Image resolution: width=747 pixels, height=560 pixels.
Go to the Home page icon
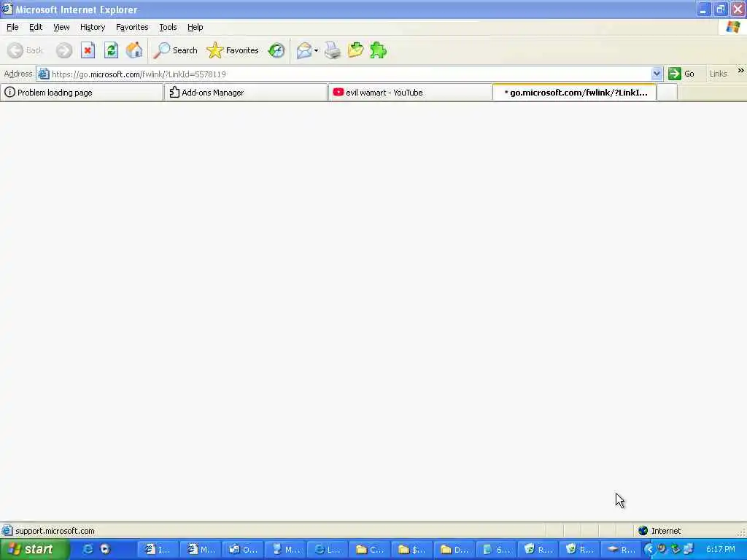pyautogui.click(x=134, y=50)
